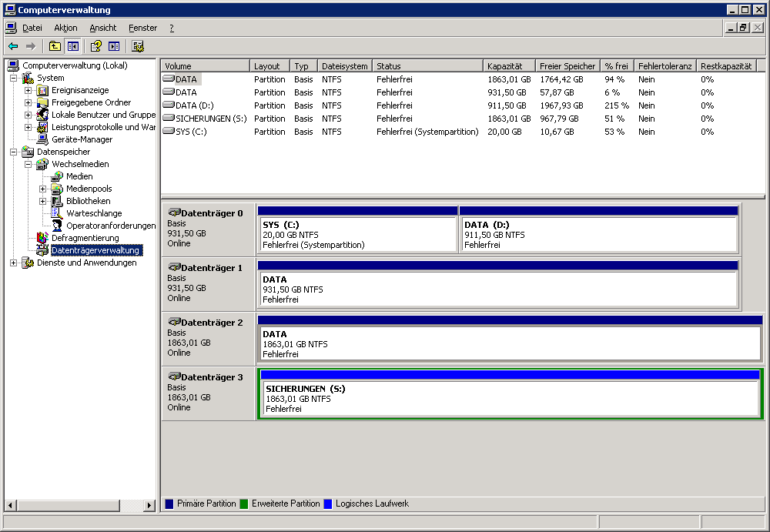770x532 pixels.
Task: Click the Datenträger 0 disk icon
Action: pyautogui.click(x=174, y=212)
